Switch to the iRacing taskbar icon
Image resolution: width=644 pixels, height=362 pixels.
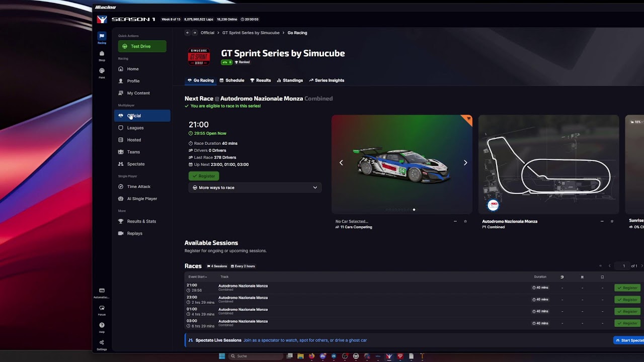point(389,356)
